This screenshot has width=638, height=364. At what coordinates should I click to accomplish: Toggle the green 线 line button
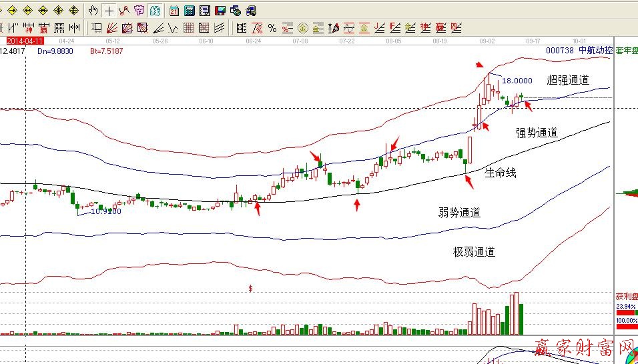[x=155, y=11]
